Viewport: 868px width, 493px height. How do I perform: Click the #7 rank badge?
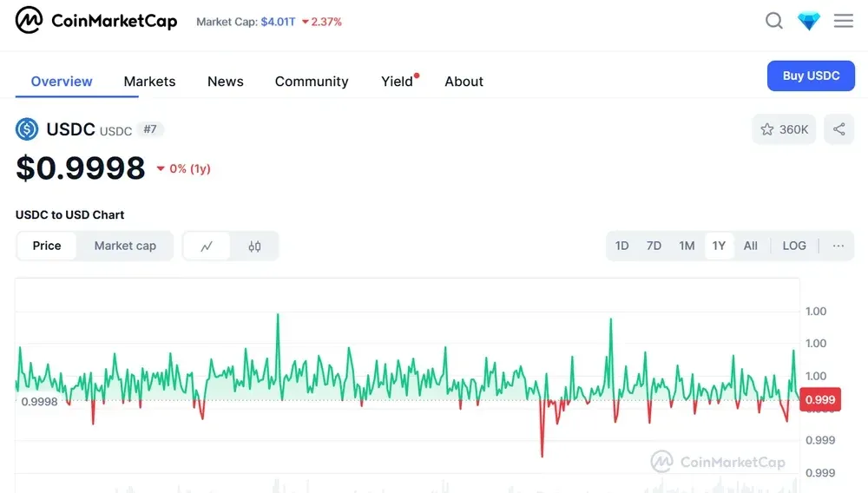[150, 129]
